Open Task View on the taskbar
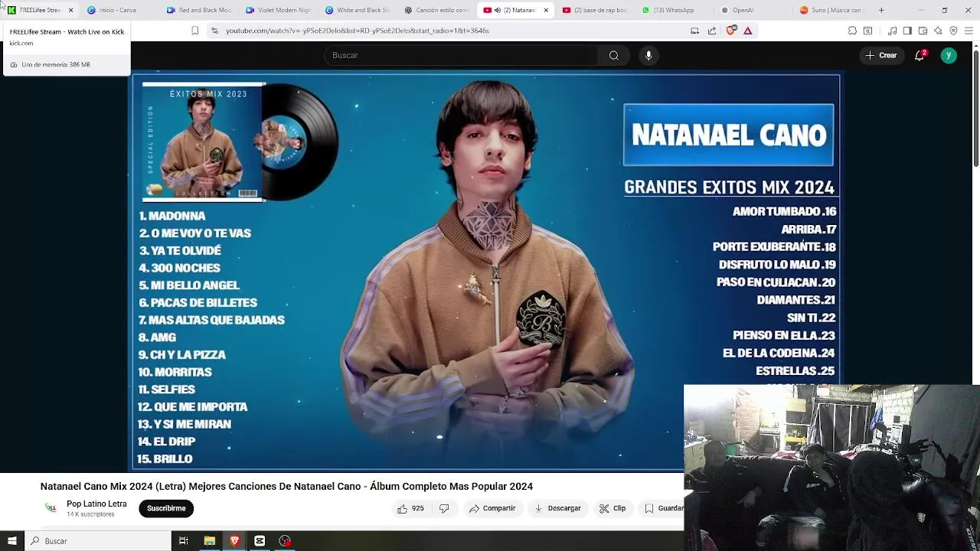The height and width of the screenshot is (551, 980). (x=184, y=541)
